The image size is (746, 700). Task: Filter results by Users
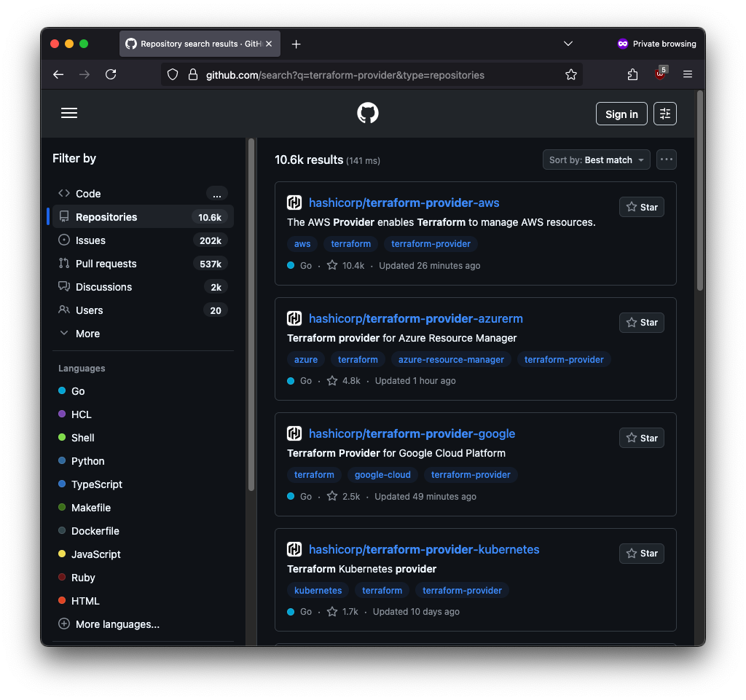[x=144, y=310]
